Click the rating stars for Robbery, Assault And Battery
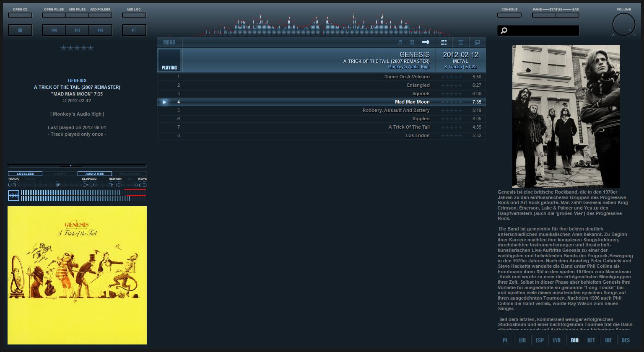The image size is (644, 352). (452, 111)
